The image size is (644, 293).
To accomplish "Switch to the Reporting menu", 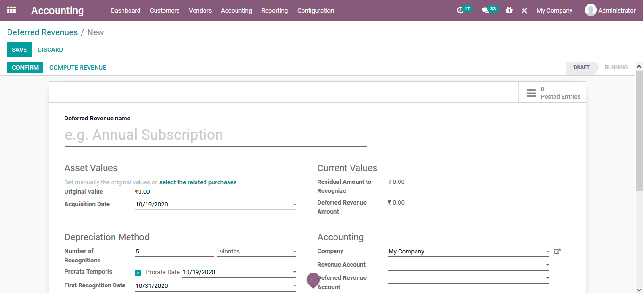I will tap(275, 10).
